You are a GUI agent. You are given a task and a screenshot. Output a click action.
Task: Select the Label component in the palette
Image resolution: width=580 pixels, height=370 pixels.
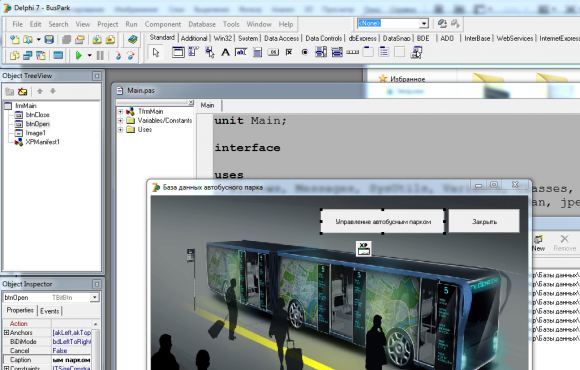225,53
